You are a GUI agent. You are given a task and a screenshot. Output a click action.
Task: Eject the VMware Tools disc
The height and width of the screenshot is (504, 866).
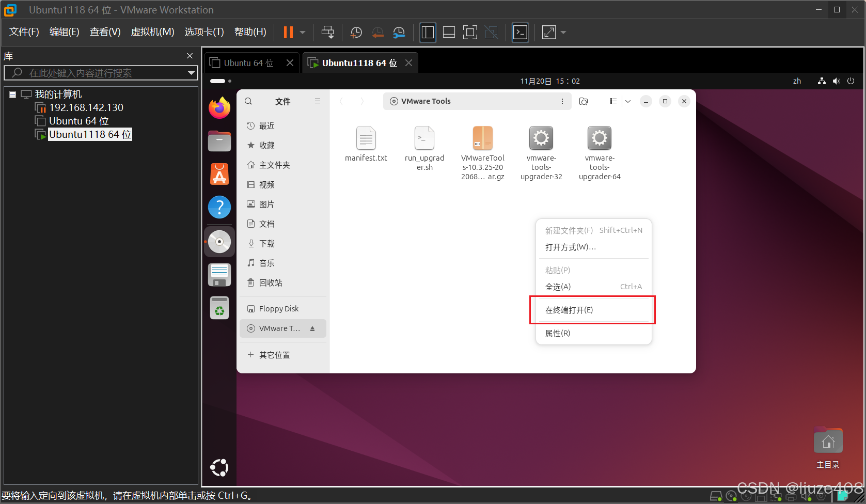click(x=312, y=328)
